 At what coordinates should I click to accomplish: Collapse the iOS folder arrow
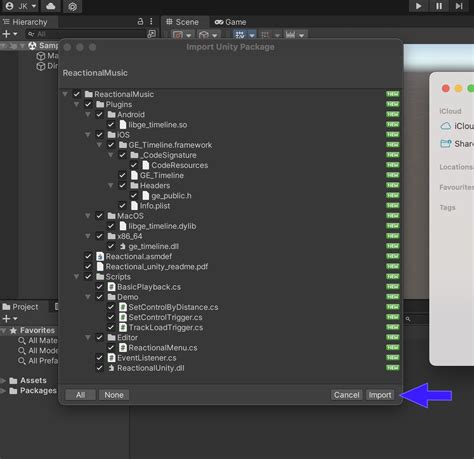click(x=88, y=135)
